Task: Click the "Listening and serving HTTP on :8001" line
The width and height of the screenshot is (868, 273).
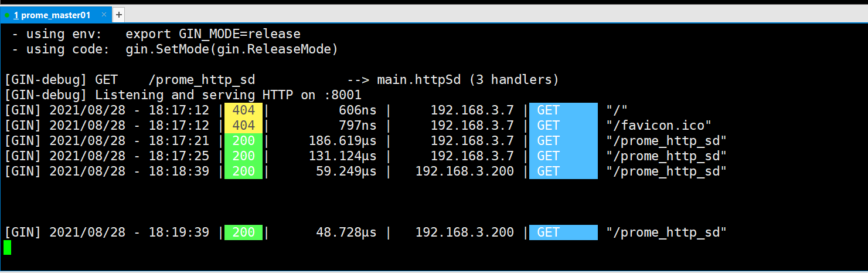Action: coord(228,95)
